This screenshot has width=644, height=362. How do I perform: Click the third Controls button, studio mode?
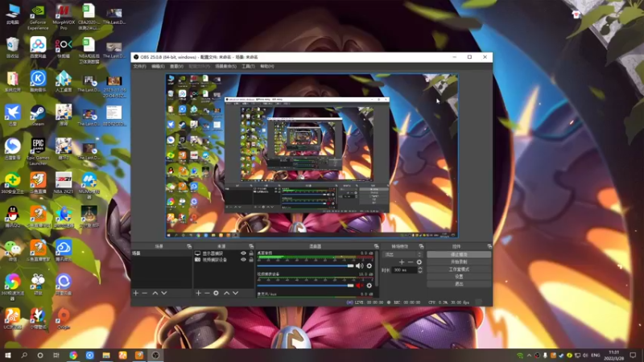(459, 269)
